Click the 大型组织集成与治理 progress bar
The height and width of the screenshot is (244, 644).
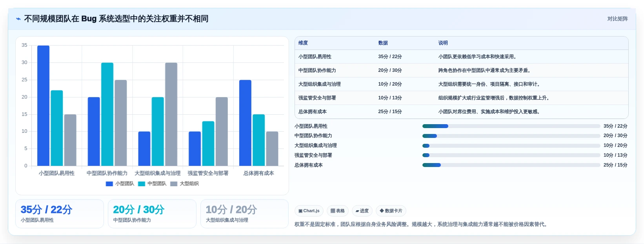click(x=511, y=146)
